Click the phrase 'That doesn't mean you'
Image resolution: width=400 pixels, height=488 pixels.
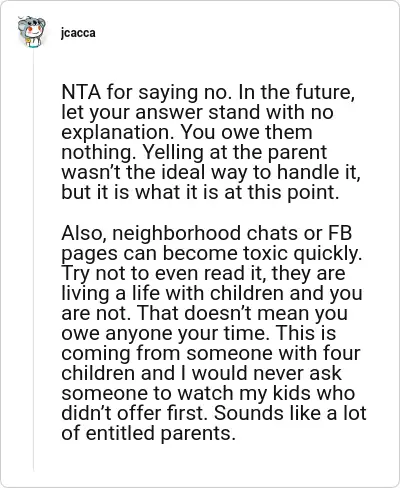tap(242, 313)
